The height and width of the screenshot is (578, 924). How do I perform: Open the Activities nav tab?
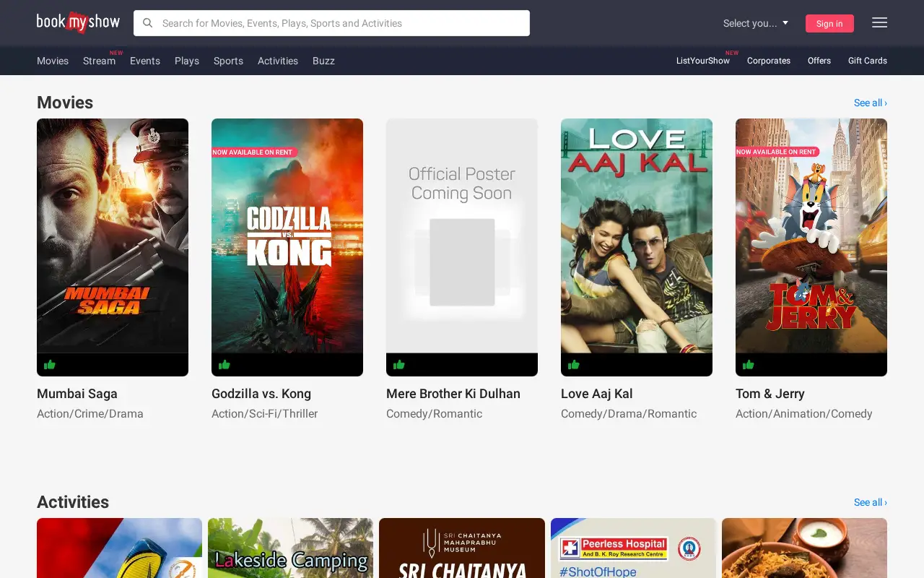tap(278, 61)
